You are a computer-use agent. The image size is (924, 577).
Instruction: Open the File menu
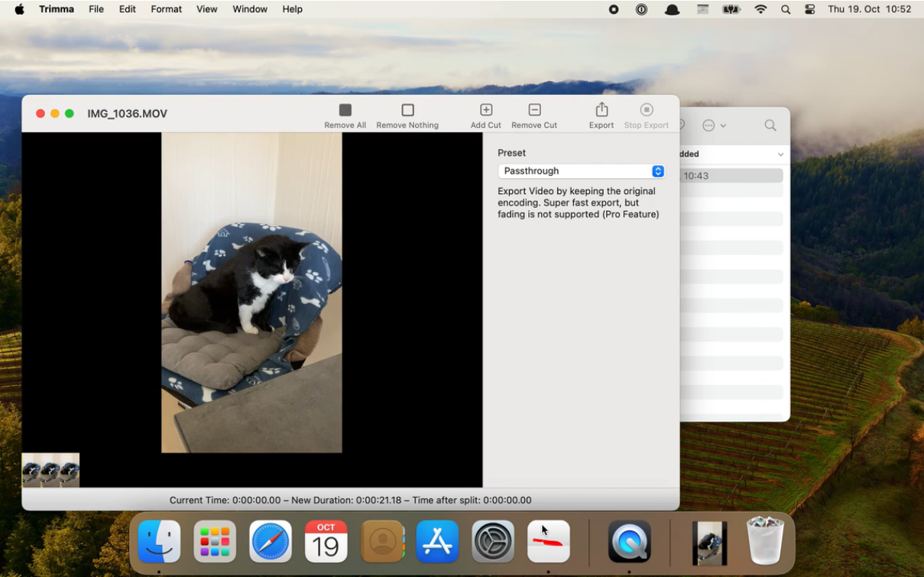tap(96, 9)
